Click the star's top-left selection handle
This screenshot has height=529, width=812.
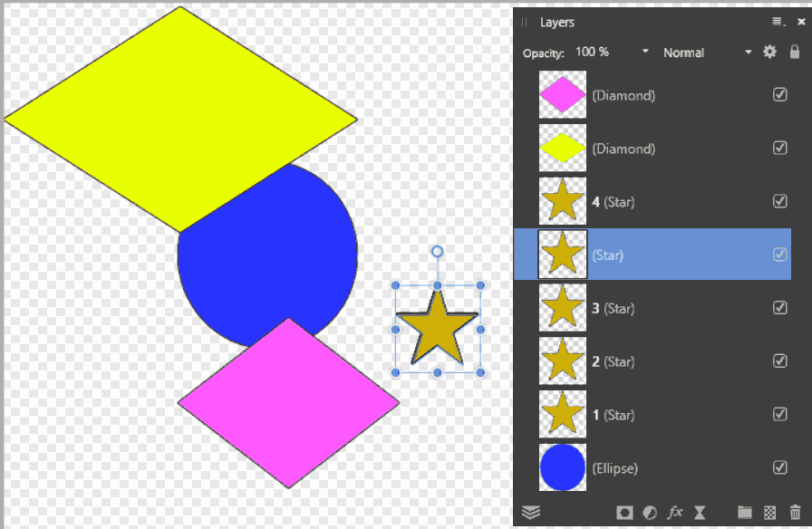point(396,285)
